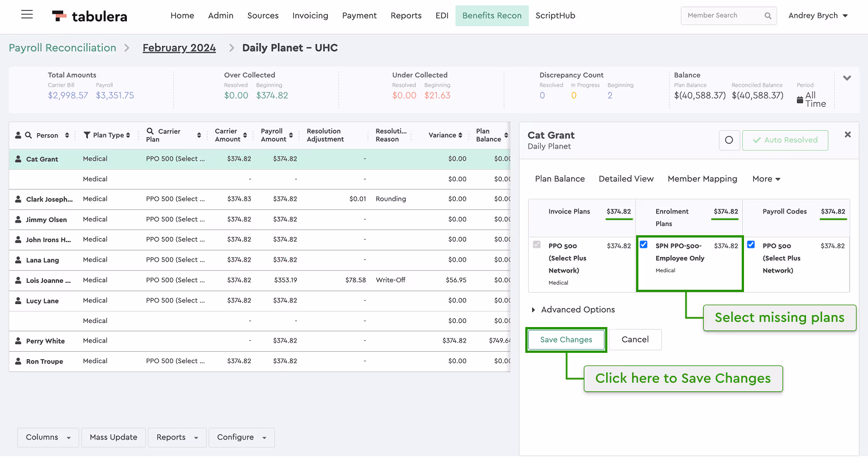This screenshot has width=868, height=459.
Task: Open the Configure dropdown
Action: click(x=242, y=437)
